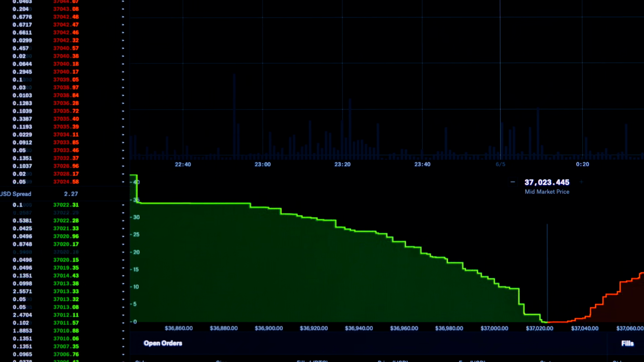Zoom out depth chart with minus button
This screenshot has height=362, width=644.
point(513,182)
